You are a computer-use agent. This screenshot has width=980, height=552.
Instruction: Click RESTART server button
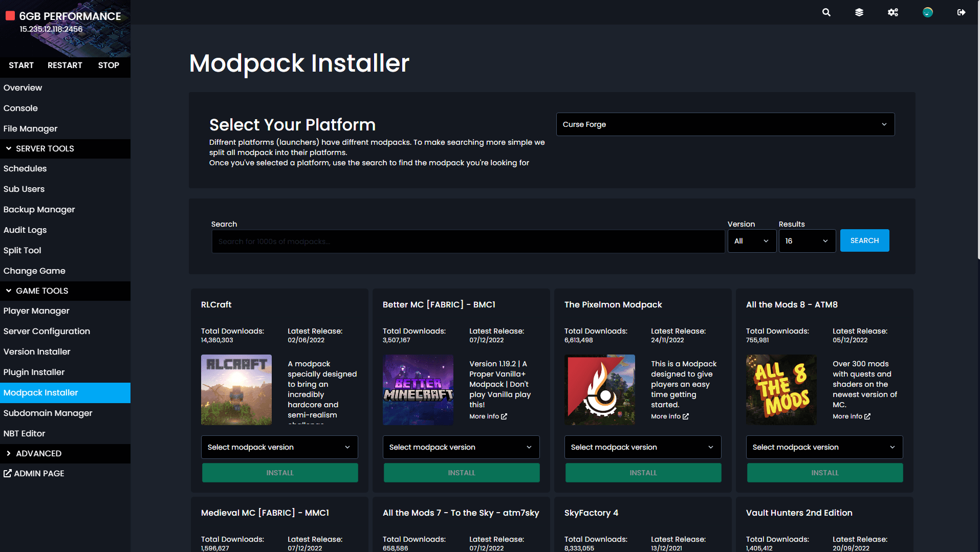coord(65,65)
